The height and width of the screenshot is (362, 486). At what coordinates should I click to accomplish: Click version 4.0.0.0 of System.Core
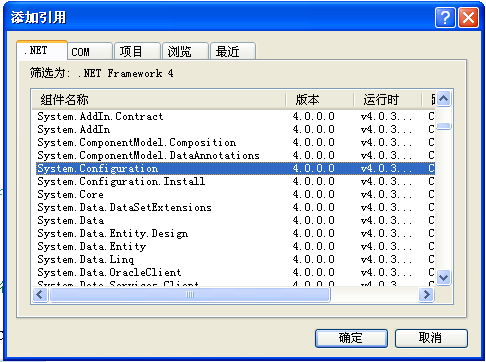[x=314, y=194]
